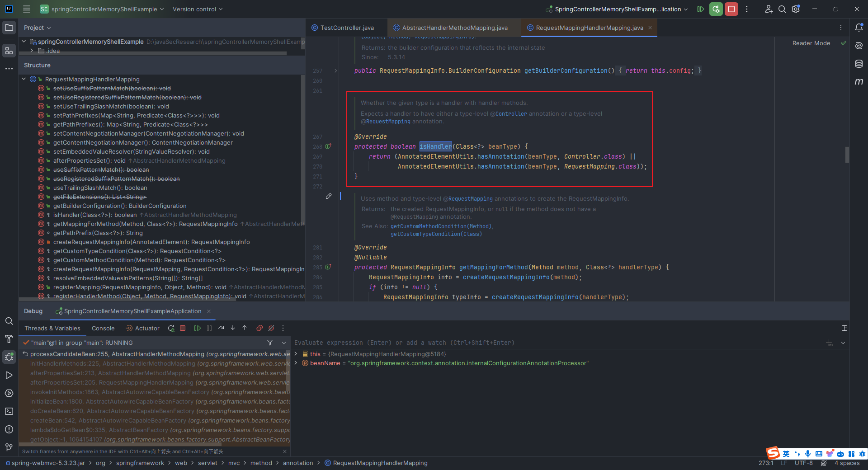
Task: Open run configuration dropdown
Action: pos(617,9)
